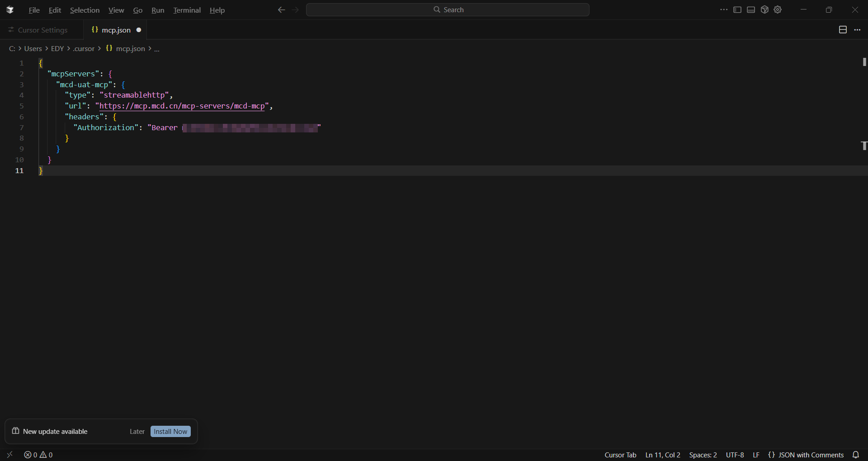Toggle the bottom panel layout icon
Image resolution: width=868 pixels, height=461 pixels.
pyautogui.click(x=751, y=10)
